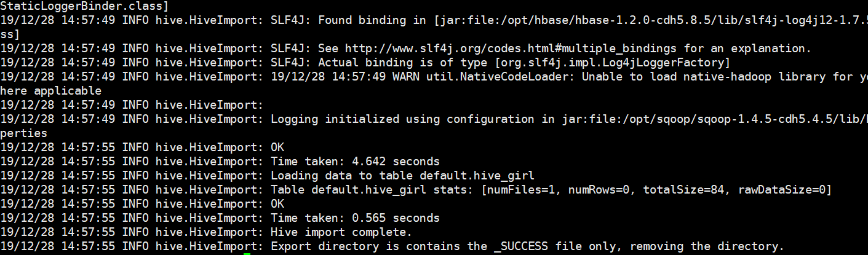868x255 pixels.
Task: Click 'StaticLoggerBinder.class]' on the first line
Action: tap(84, 6)
